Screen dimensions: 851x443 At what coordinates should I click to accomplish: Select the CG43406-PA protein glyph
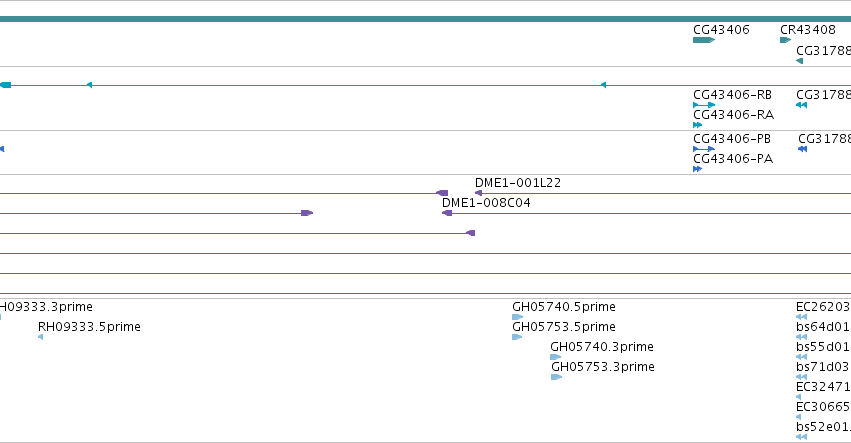click(x=697, y=169)
